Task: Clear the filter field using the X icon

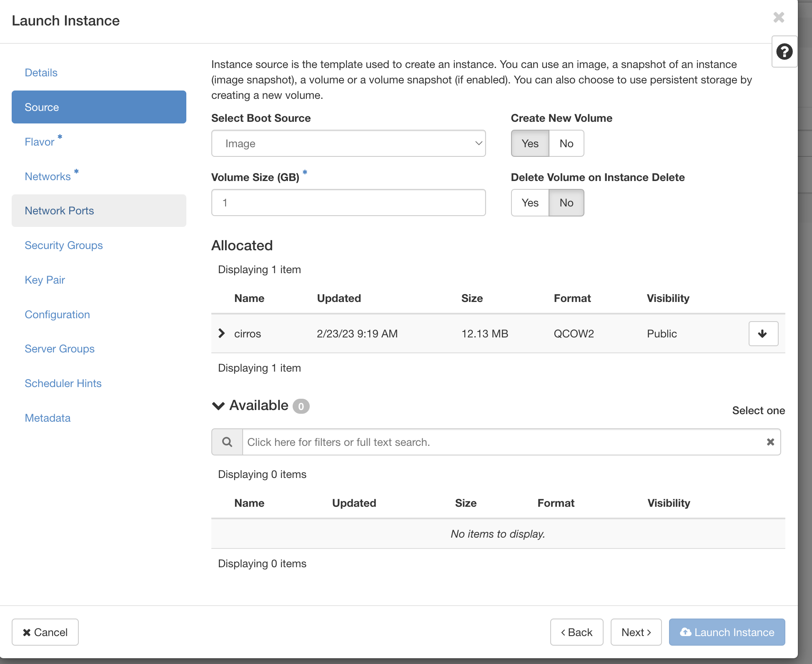Action: point(769,442)
